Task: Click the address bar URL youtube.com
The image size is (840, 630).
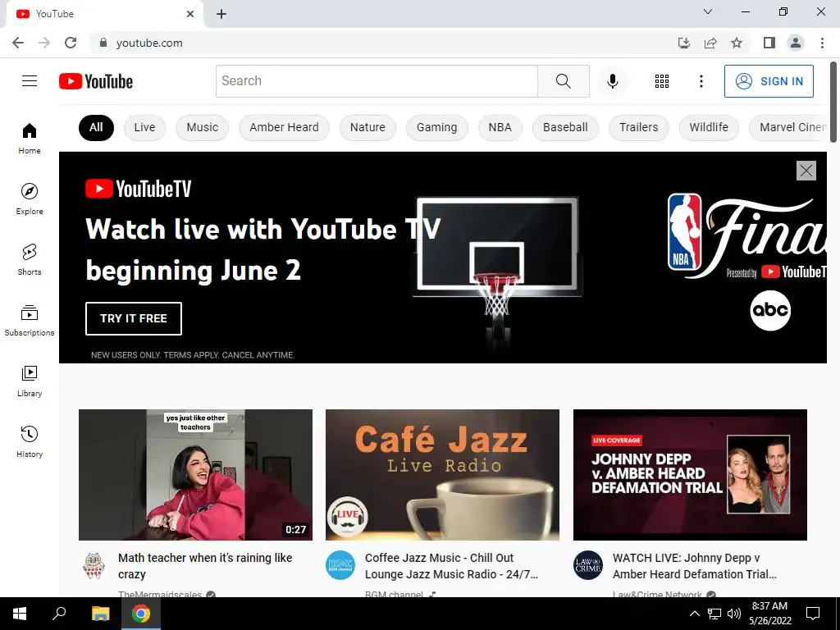Action: click(x=149, y=43)
